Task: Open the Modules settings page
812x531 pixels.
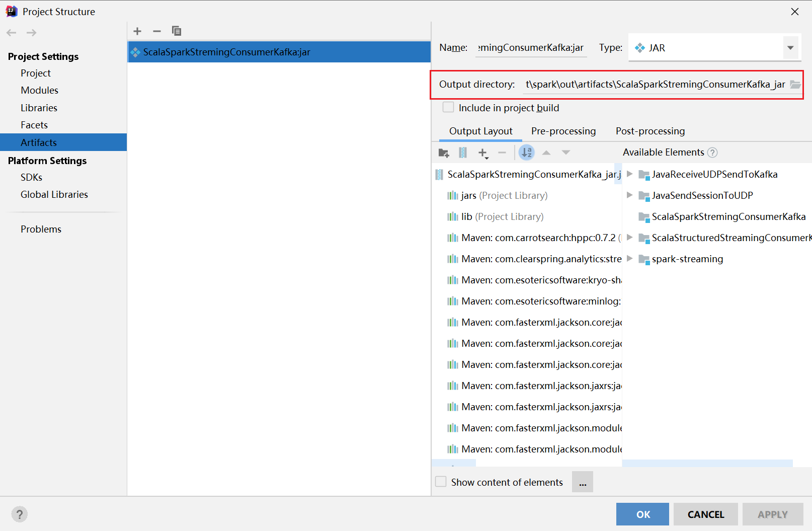Action: click(40, 90)
